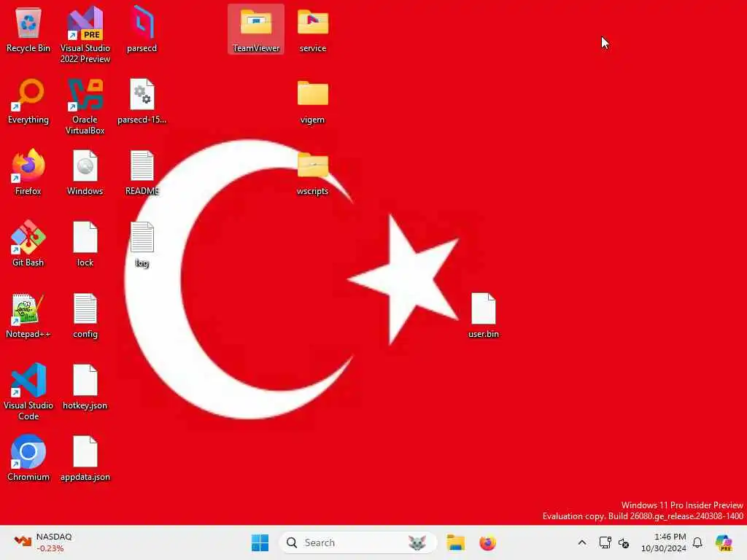747x560 pixels.
Task: Open the Windows Start menu
Action: 260,542
